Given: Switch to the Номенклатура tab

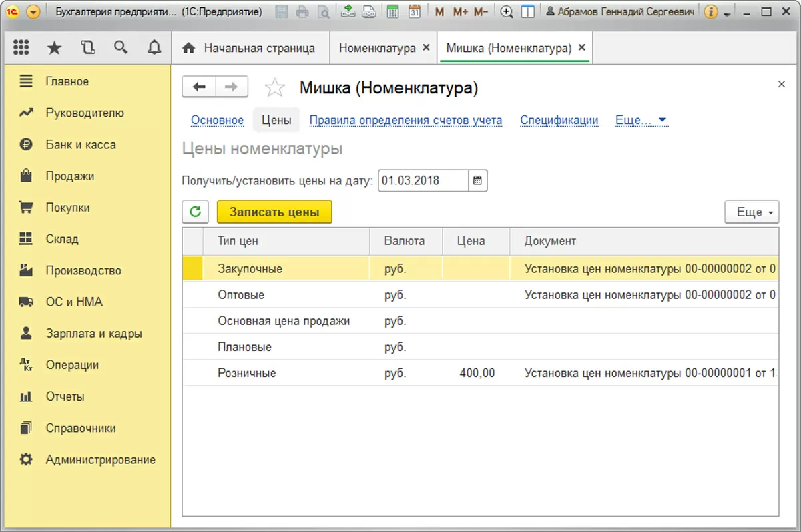Looking at the screenshot, I should pos(377,48).
